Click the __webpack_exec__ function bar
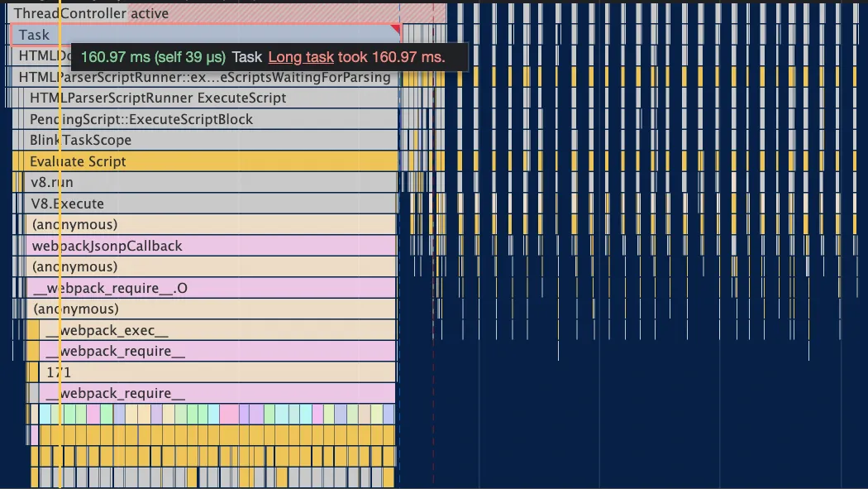Image resolution: width=868 pixels, height=489 pixels. [218, 330]
